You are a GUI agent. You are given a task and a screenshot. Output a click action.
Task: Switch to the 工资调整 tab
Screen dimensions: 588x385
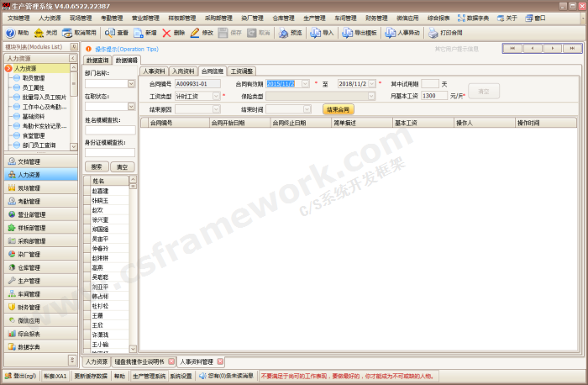pos(242,71)
